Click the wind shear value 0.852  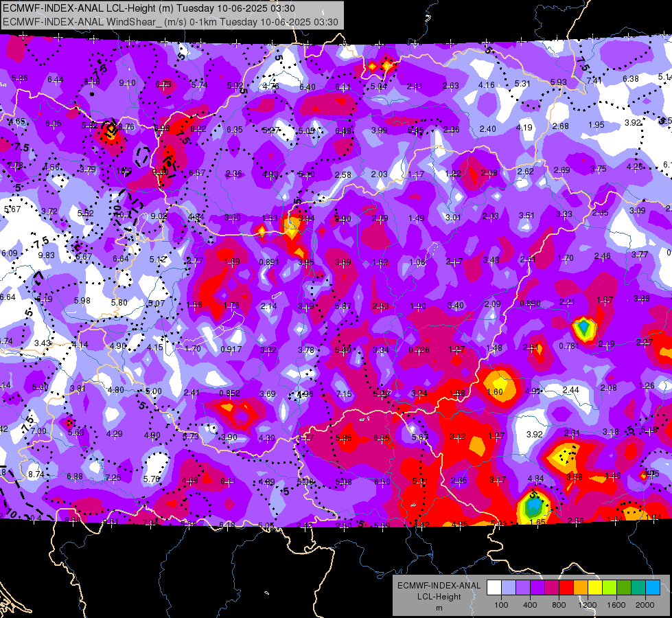[230, 393]
